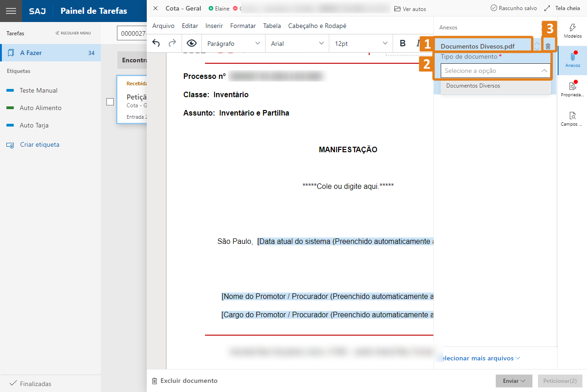Click Excluir documento trash icon
This screenshot has width=587, height=392.
click(155, 381)
